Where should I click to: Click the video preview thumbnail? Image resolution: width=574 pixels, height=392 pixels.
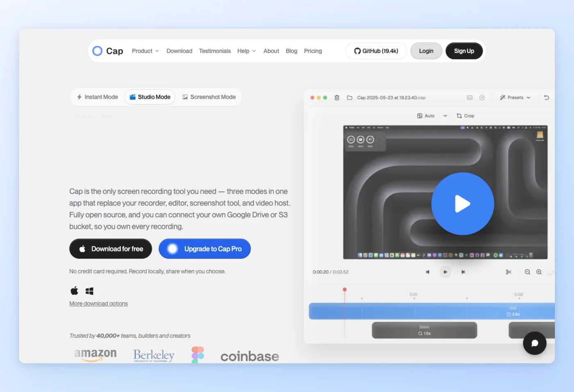pos(445,192)
